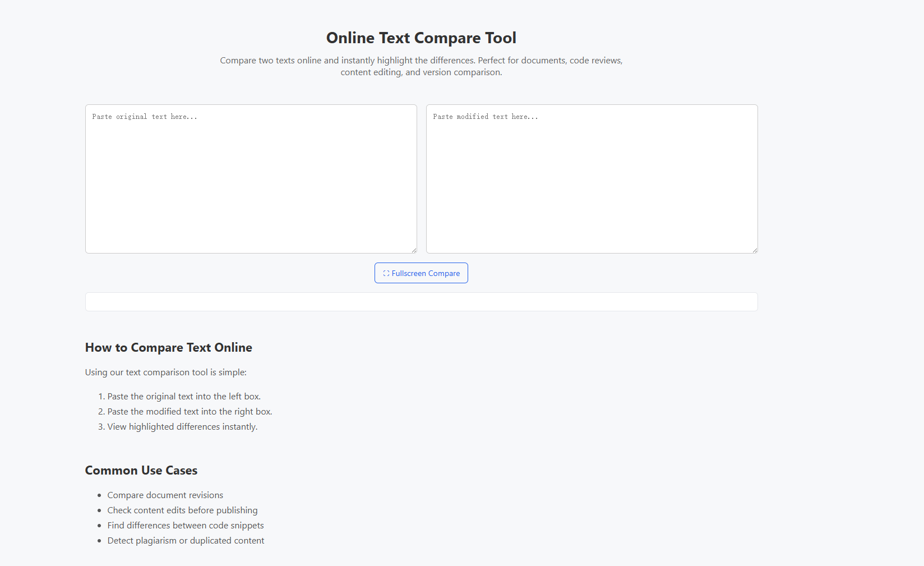Click the 'Check content edits before publishing' item
The height and width of the screenshot is (566, 924).
pyautogui.click(x=182, y=510)
